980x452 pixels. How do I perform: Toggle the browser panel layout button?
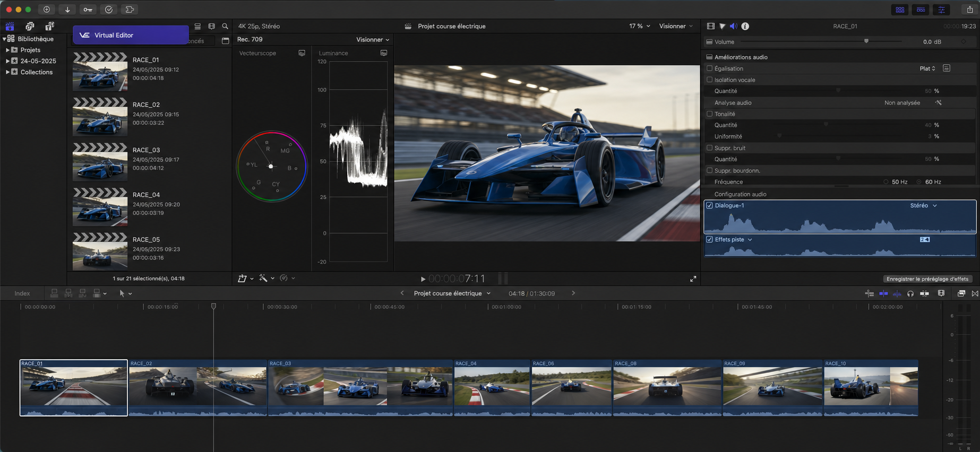point(900,10)
